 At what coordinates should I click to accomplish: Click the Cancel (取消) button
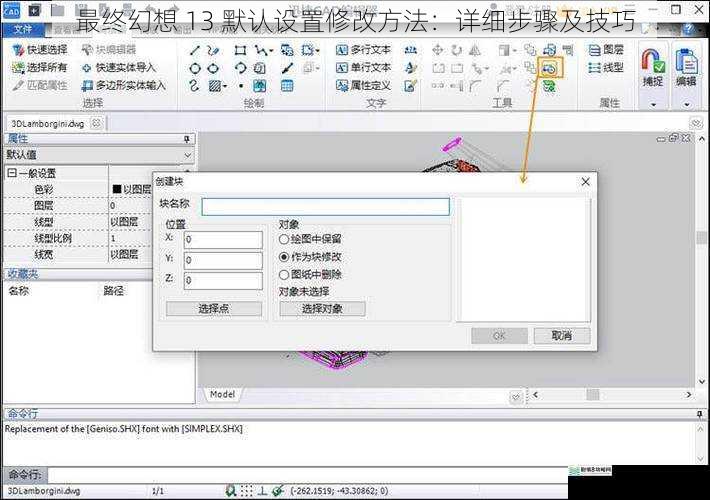click(561, 336)
